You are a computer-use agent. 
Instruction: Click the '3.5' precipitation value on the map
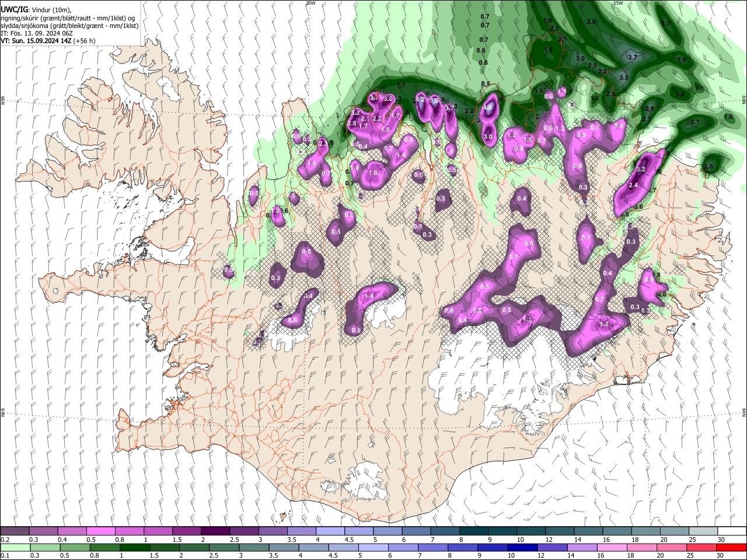click(623, 78)
